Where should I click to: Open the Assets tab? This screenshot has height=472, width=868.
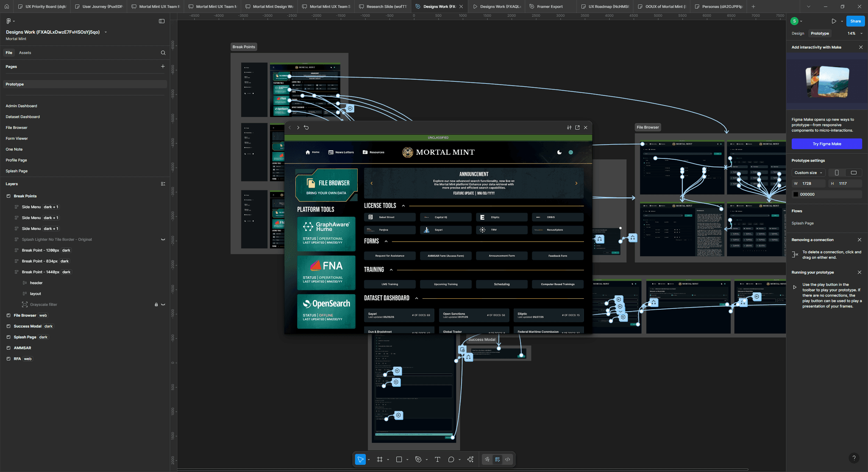(x=25, y=53)
